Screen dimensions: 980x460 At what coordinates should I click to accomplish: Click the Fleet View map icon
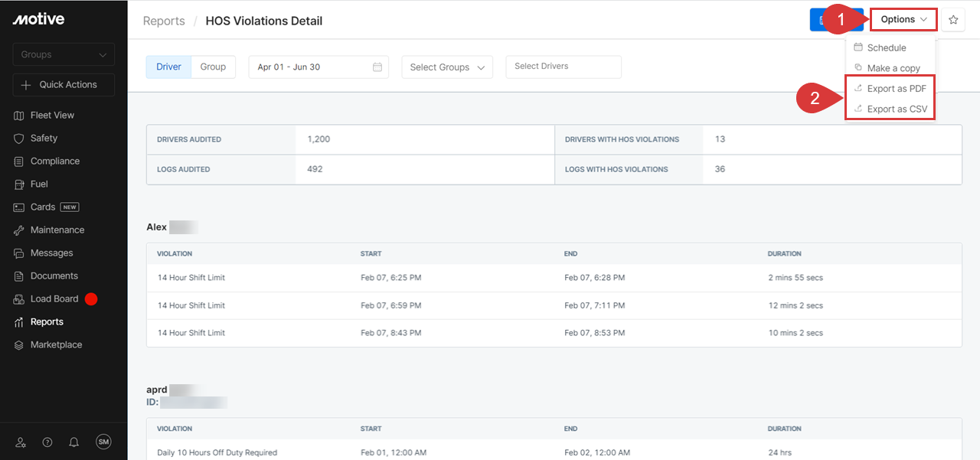click(x=19, y=116)
